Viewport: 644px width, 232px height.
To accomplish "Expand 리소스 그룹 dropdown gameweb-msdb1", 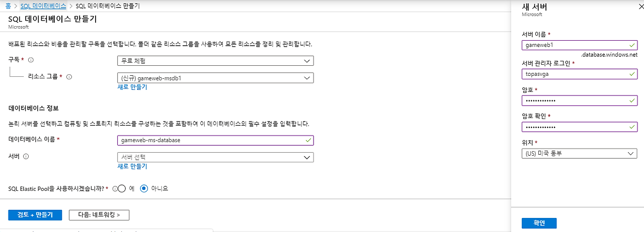I will pos(215,78).
